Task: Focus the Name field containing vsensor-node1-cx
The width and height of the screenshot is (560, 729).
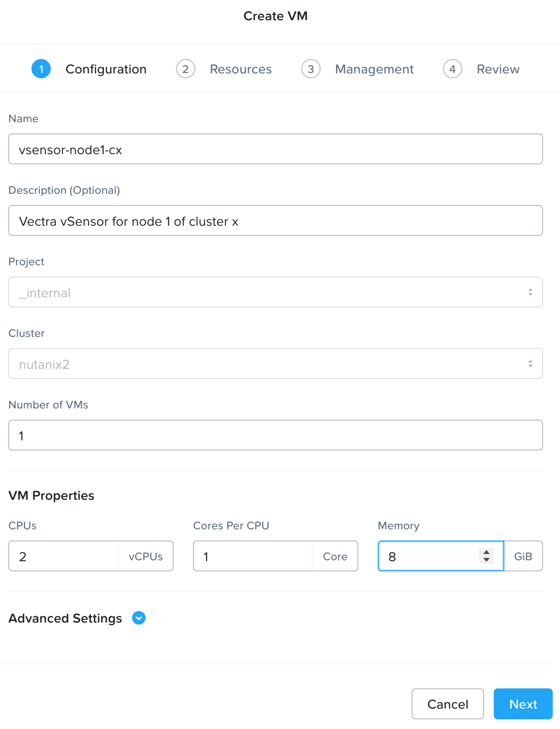Action: click(276, 149)
